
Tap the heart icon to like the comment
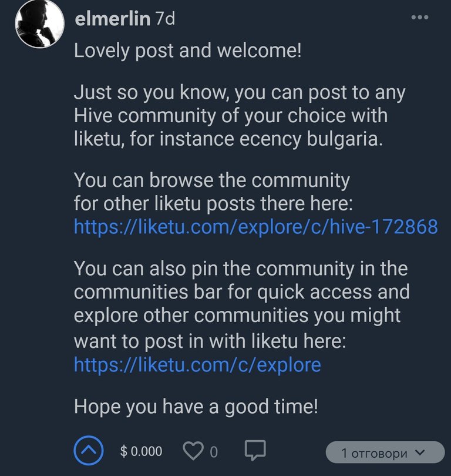(x=194, y=451)
